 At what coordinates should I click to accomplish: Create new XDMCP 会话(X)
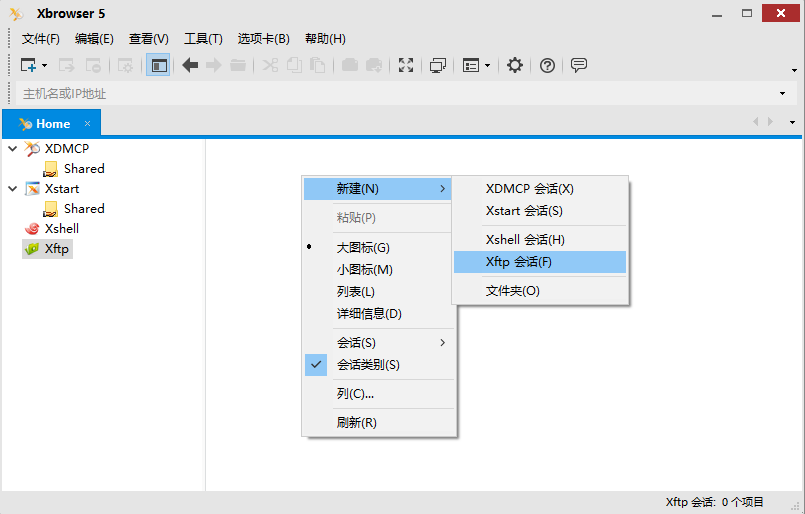point(540,188)
